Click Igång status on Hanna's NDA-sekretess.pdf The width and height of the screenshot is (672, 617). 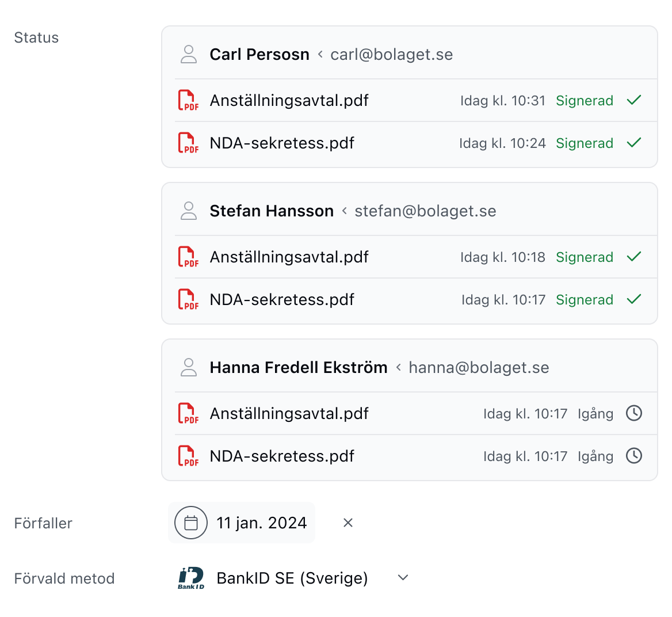pyautogui.click(x=595, y=456)
